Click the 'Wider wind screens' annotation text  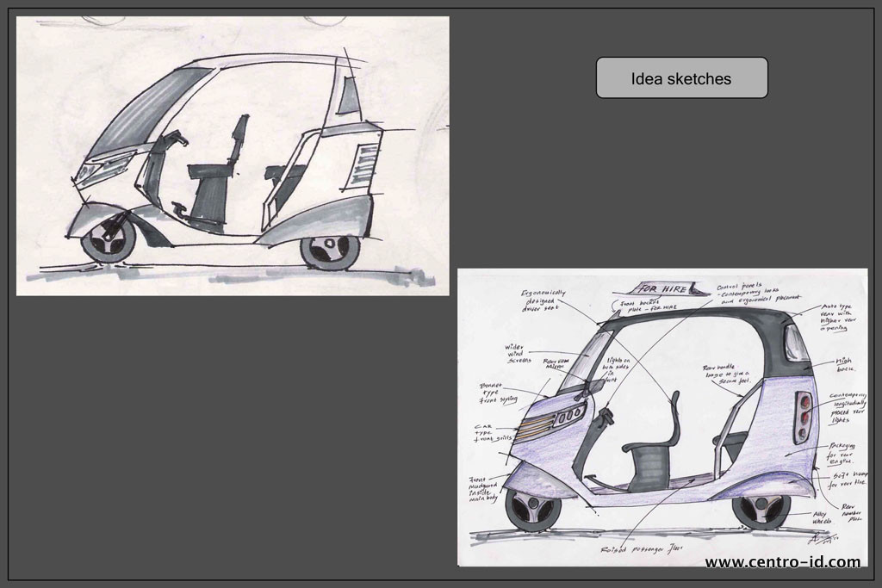coord(520,353)
